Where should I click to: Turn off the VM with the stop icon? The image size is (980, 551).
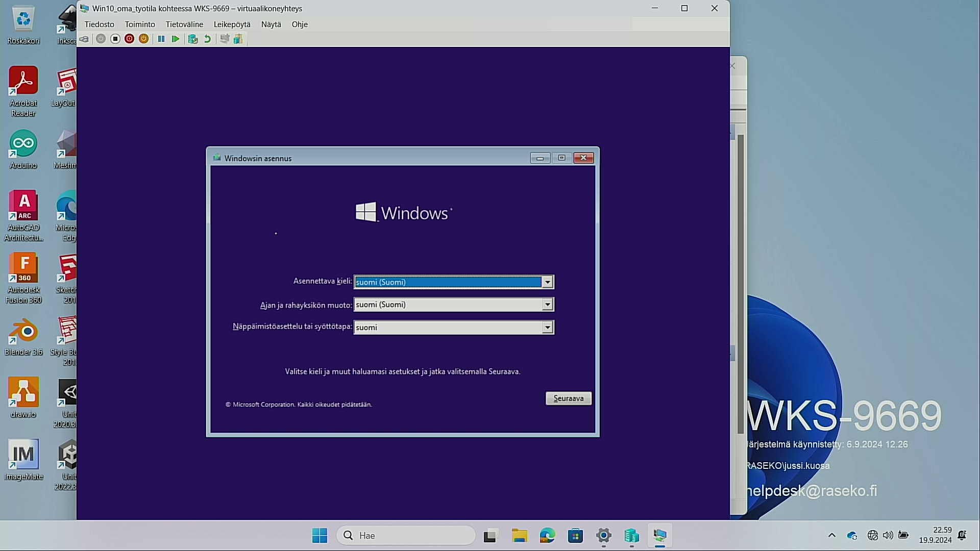115,39
